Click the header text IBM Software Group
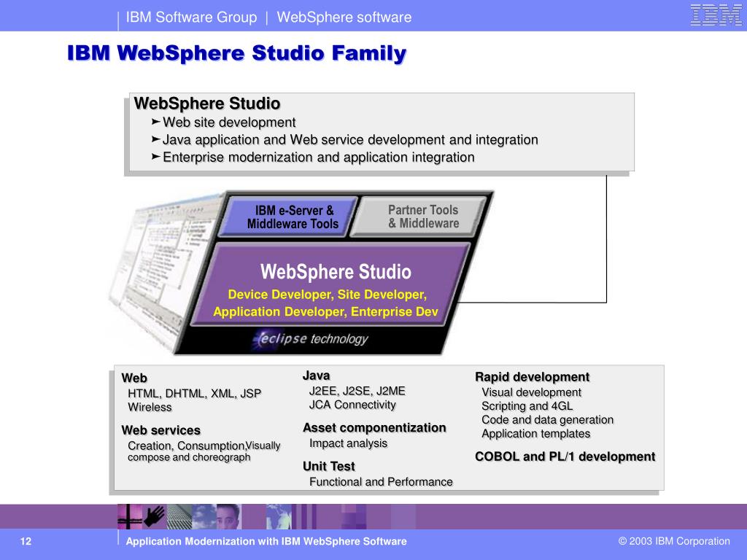 point(191,17)
